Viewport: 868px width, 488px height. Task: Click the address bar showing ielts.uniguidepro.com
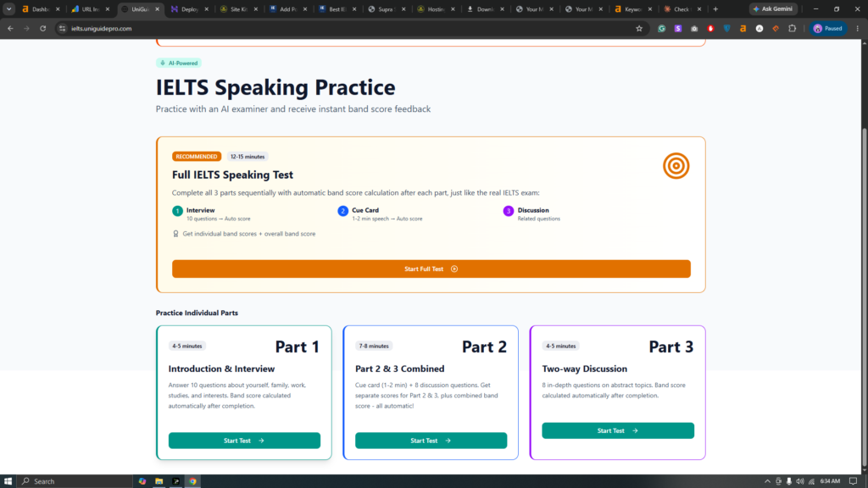[351, 28]
